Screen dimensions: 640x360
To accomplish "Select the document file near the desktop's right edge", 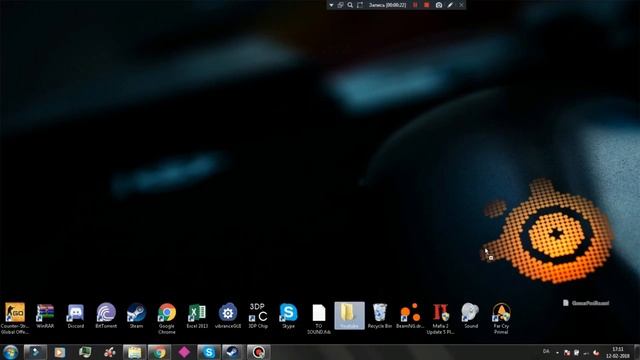I will [x=586, y=303].
